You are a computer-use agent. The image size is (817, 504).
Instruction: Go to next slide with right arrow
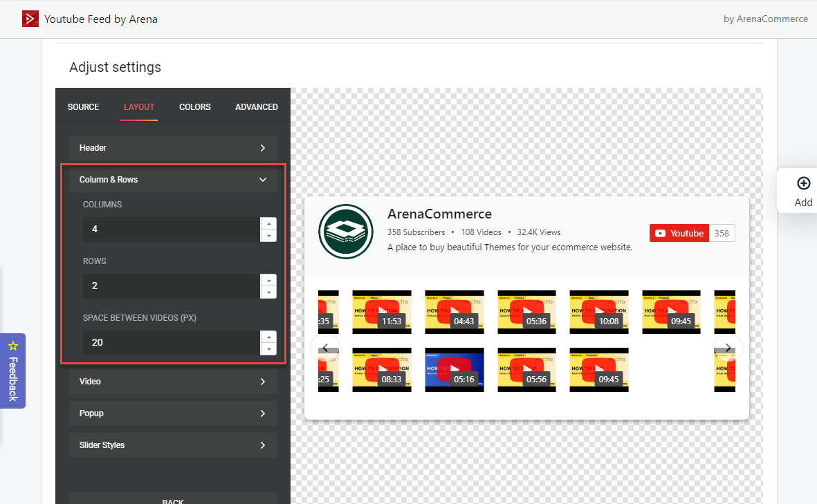[728, 348]
